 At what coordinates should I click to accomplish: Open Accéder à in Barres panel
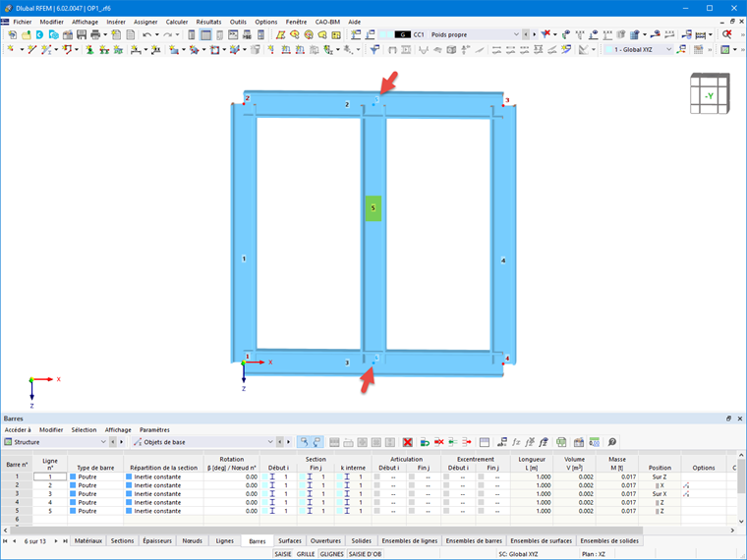pos(18,430)
